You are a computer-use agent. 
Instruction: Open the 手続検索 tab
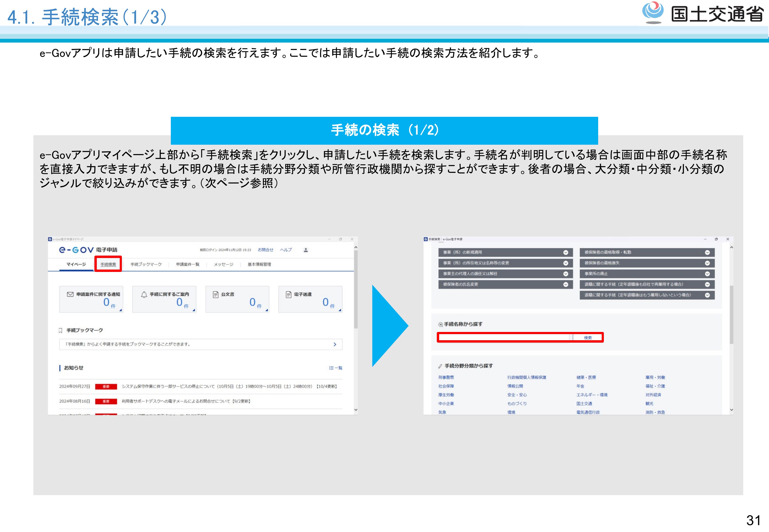108,264
